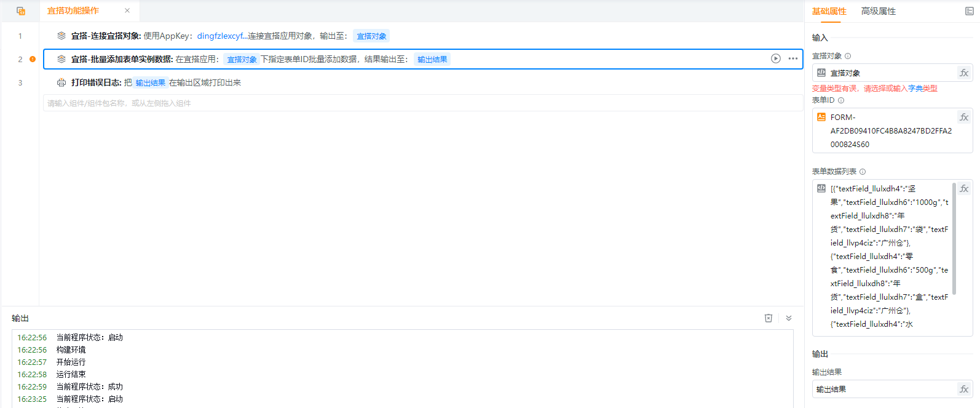Screen dimensions: 980x408
Task: Select step 3 打印错误日志
Action: (95, 82)
